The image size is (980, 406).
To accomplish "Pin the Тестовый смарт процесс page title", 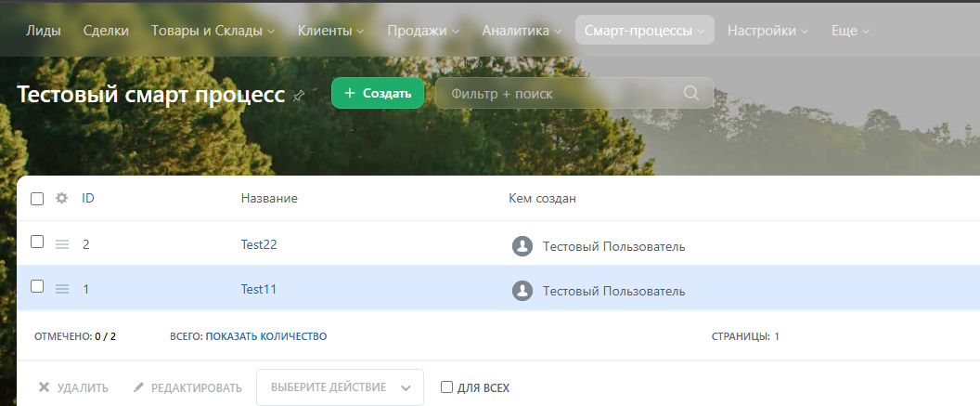I will [299, 96].
